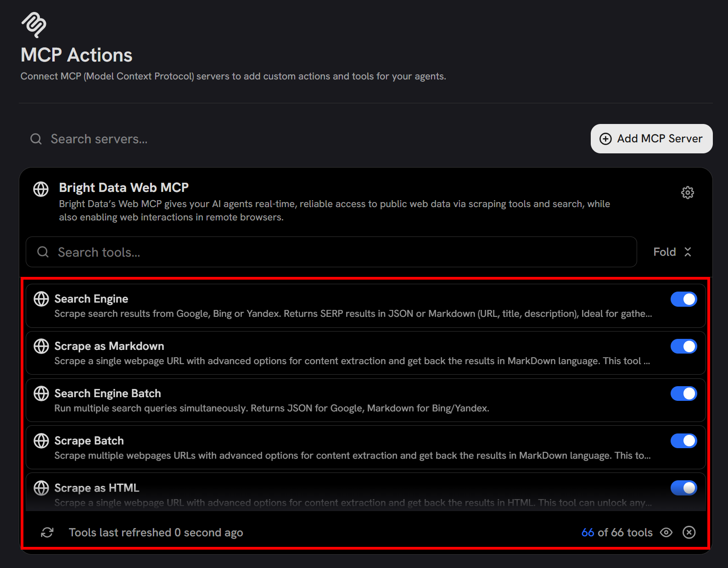Viewport: 728px width, 568px height.
Task: Click the Scrape as Markdown description text
Action: point(352,361)
